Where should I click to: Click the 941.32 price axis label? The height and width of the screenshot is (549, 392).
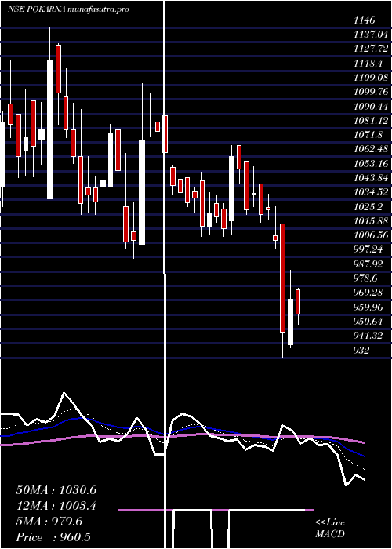coord(368,336)
